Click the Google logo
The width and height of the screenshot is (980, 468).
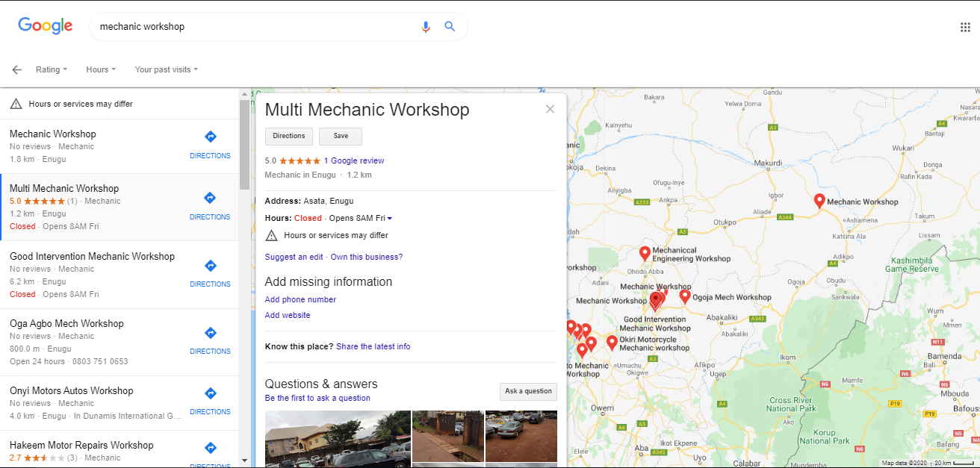46,26
